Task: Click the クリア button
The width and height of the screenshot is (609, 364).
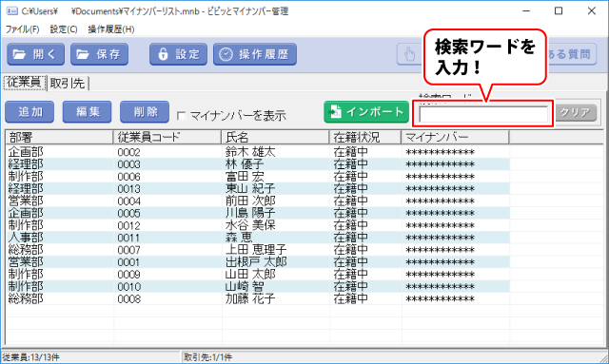Action: point(576,113)
